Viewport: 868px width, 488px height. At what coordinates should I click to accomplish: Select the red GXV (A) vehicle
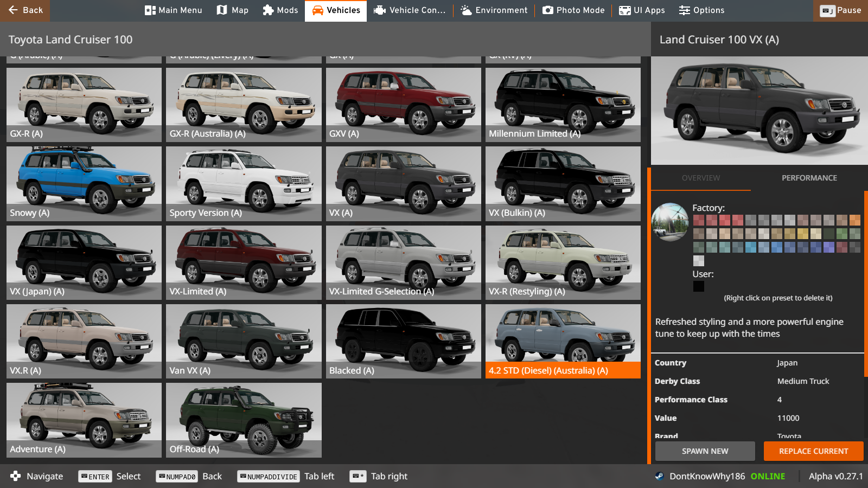404,105
